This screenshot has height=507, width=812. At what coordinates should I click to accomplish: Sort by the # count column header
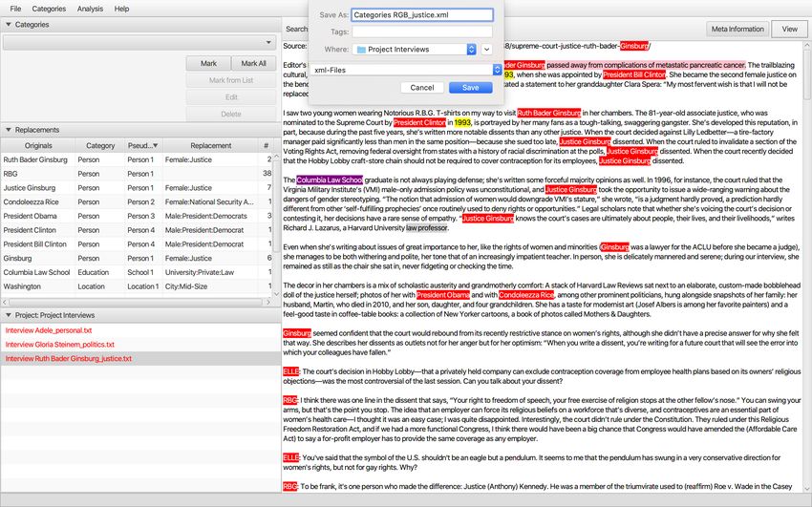click(267, 146)
